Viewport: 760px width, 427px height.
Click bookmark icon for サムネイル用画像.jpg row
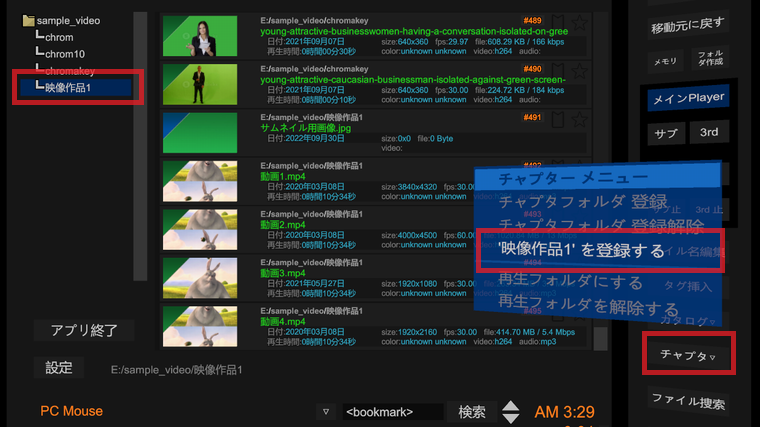coord(557,120)
